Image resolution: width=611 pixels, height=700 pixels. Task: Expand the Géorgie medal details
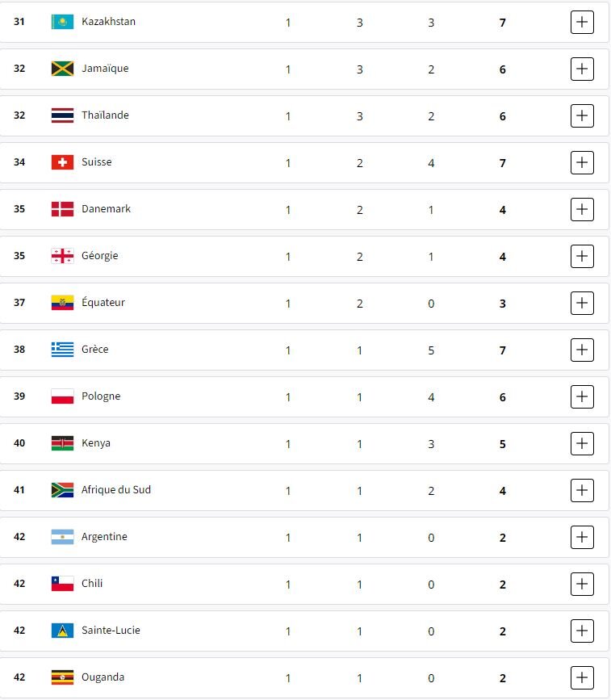tap(582, 256)
